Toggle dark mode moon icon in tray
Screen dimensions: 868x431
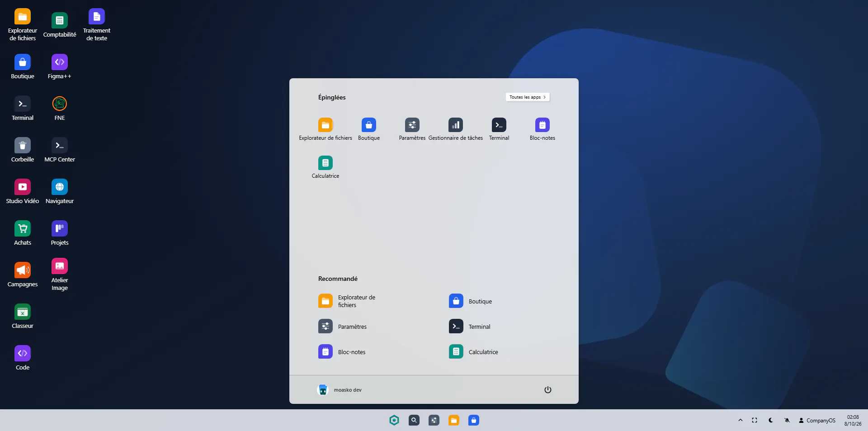pos(771,420)
